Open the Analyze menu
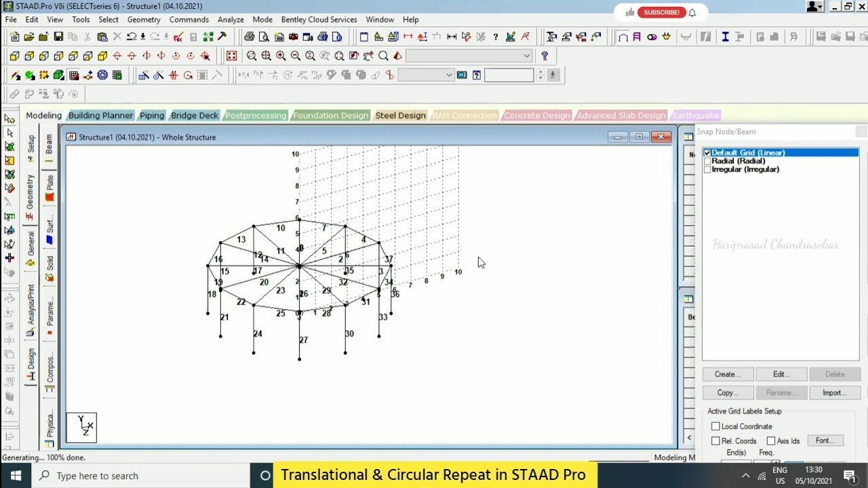 (231, 20)
